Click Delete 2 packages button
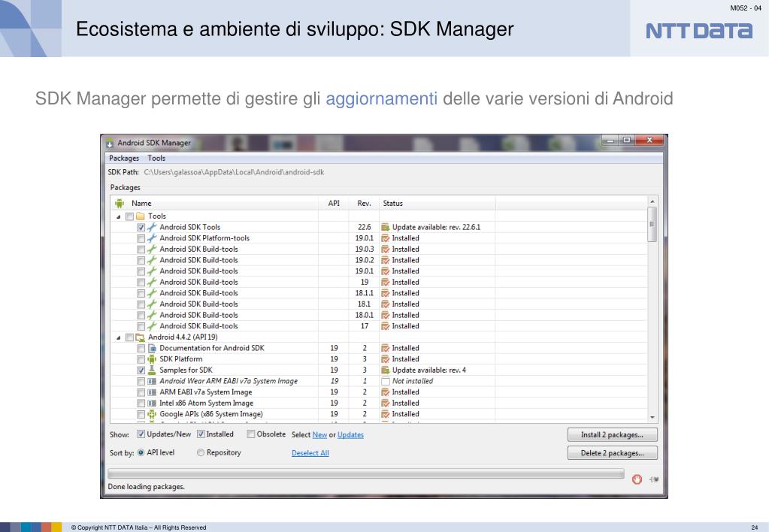The width and height of the screenshot is (769, 532). pos(612,453)
